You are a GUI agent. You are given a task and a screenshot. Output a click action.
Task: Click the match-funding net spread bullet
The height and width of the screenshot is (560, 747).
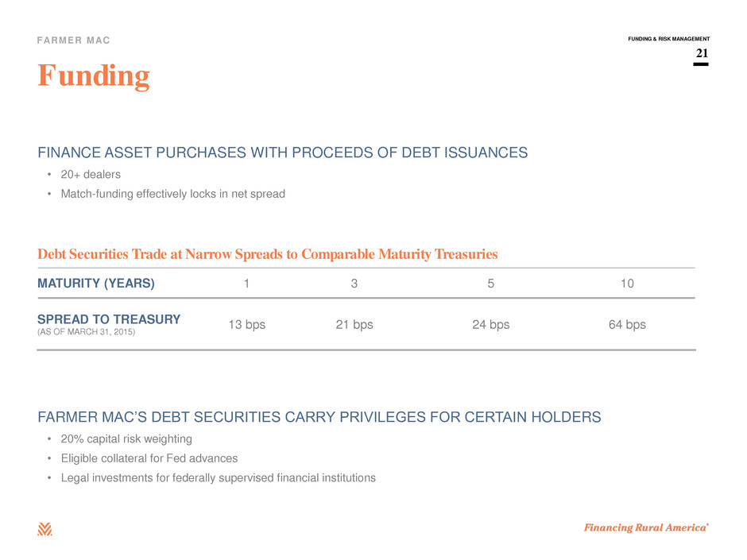(x=173, y=194)
